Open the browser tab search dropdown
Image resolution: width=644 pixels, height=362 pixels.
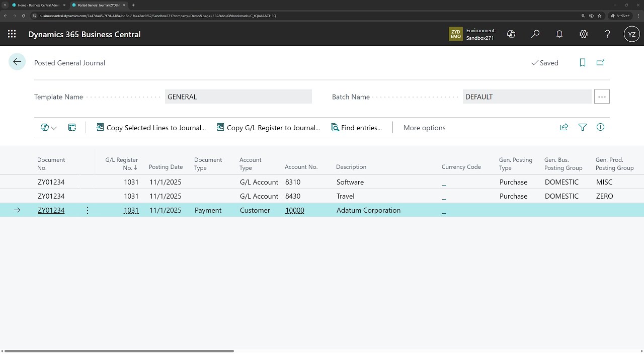tap(5, 5)
